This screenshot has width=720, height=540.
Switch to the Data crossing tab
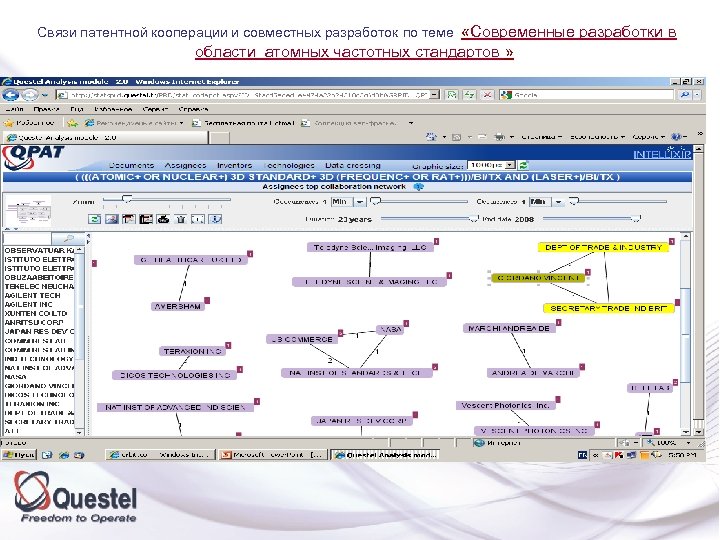click(353, 165)
